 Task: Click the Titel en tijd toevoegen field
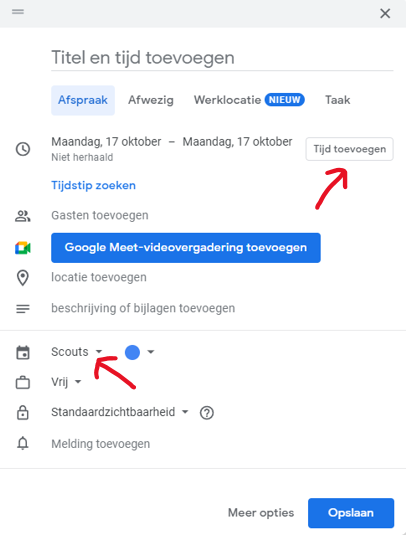[222, 57]
